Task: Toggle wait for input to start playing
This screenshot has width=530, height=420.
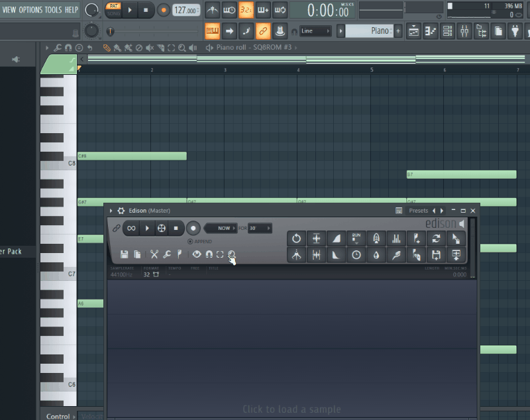Action: pos(229,10)
